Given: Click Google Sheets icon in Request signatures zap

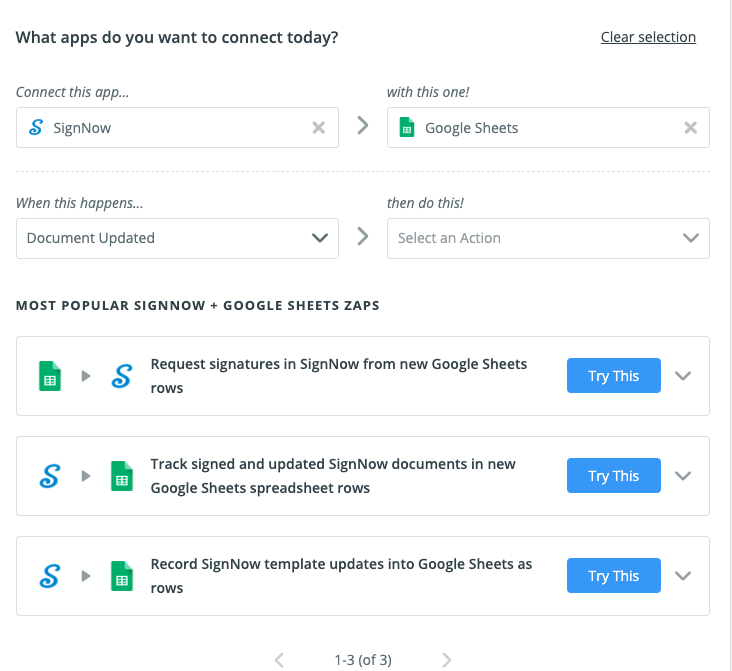Looking at the screenshot, I should click(x=49, y=376).
